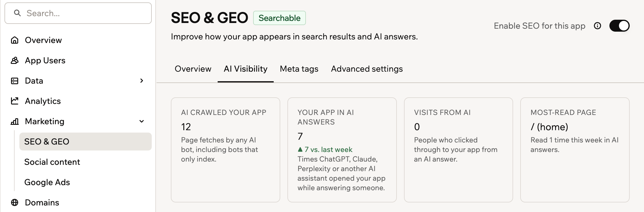Open Social content in the sidebar
Image resolution: width=644 pixels, height=212 pixels.
pos(52,162)
